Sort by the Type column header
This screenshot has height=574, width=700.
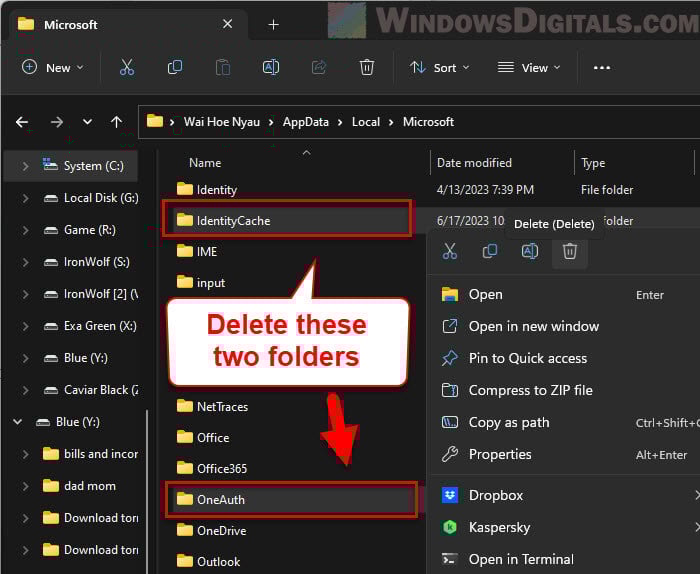point(593,163)
